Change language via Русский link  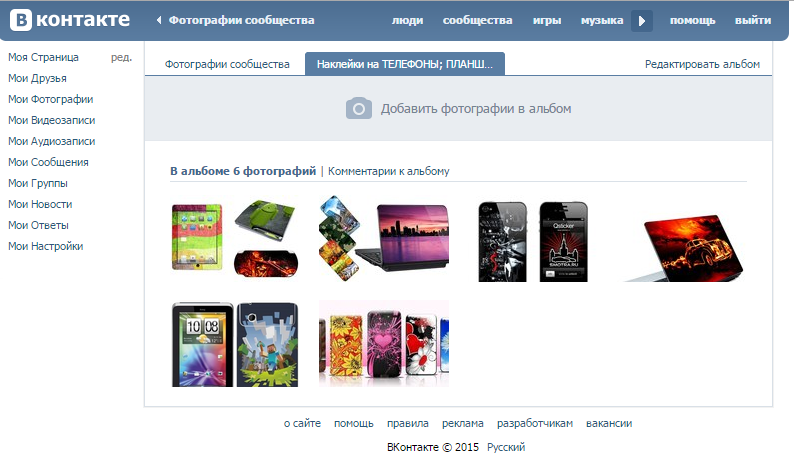tap(506, 447)
